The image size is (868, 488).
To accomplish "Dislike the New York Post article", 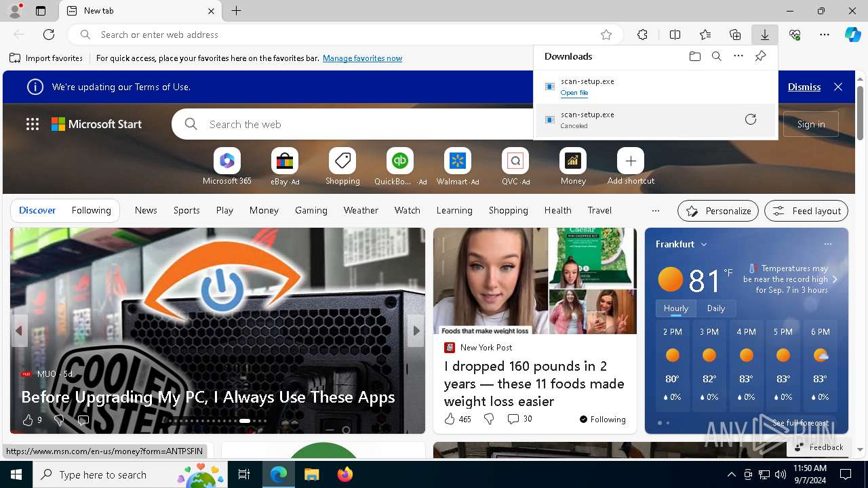I will [x=489, y=419].
